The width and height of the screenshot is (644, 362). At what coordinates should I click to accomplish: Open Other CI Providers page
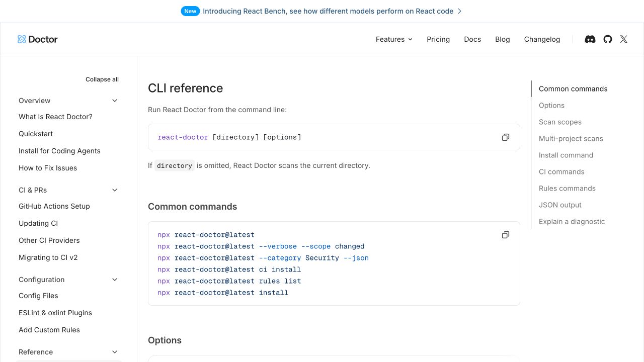coord(49,240)
